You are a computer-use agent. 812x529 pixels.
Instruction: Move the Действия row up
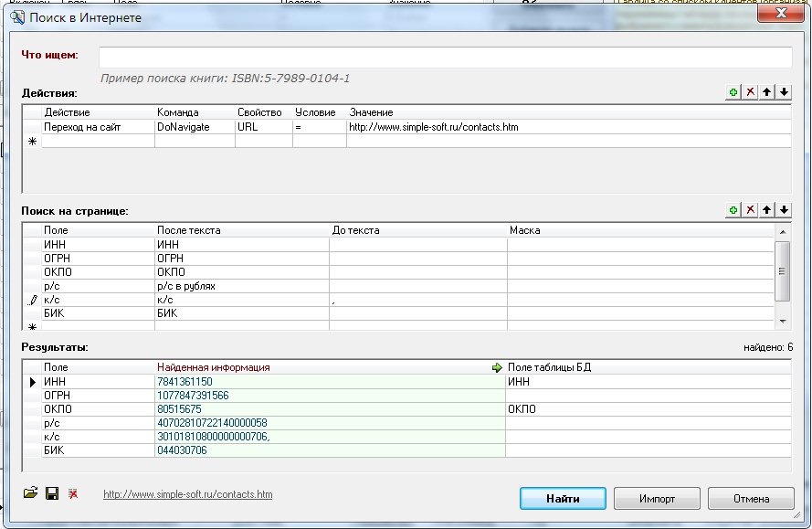[767, 93]
